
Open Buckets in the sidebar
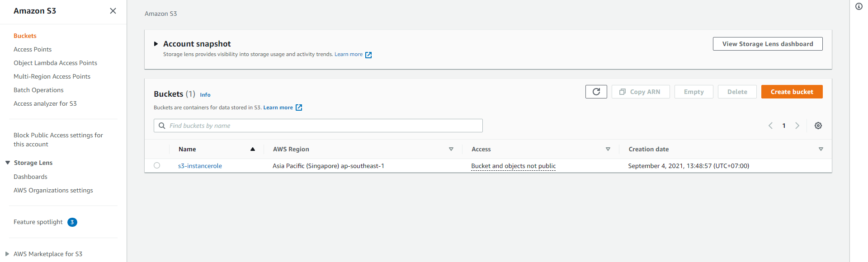pyautogui.click(x=25, y=36)
